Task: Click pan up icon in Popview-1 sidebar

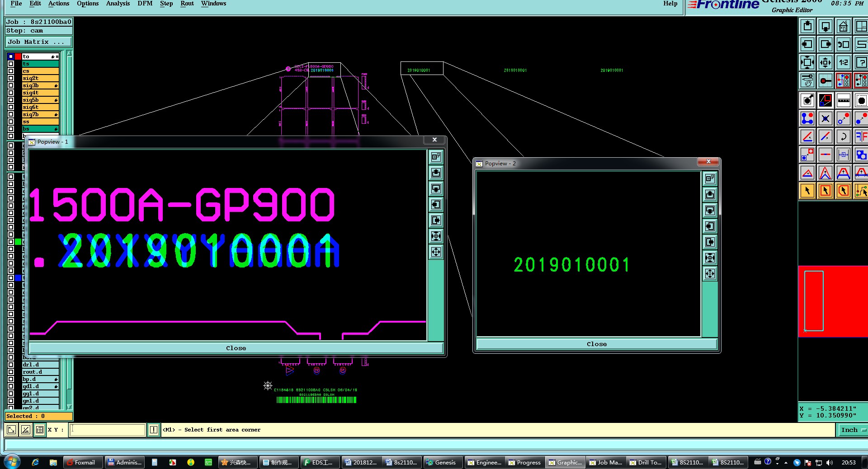Action: (436, 173)
